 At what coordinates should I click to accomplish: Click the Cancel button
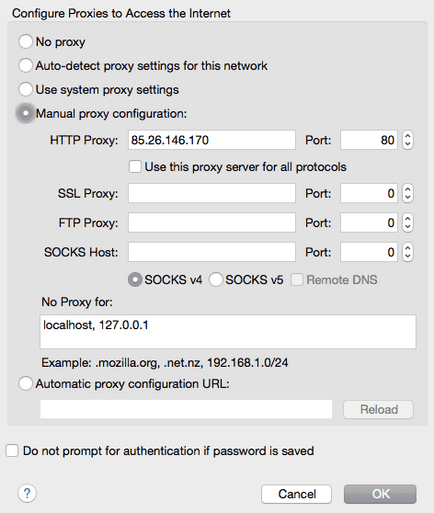point(296,494)
